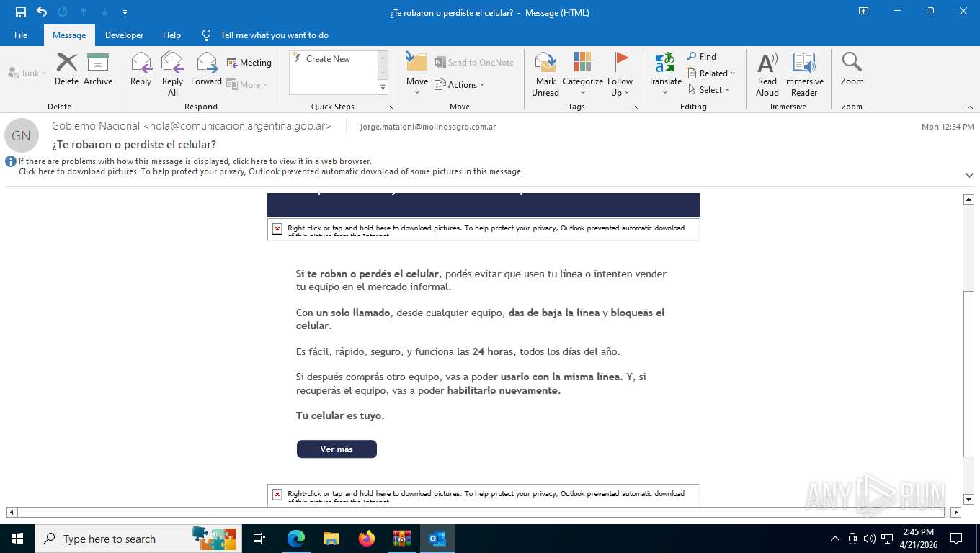The image size is (980, 553).
Task: Open the File tab
Action: [x=21, y=35]
